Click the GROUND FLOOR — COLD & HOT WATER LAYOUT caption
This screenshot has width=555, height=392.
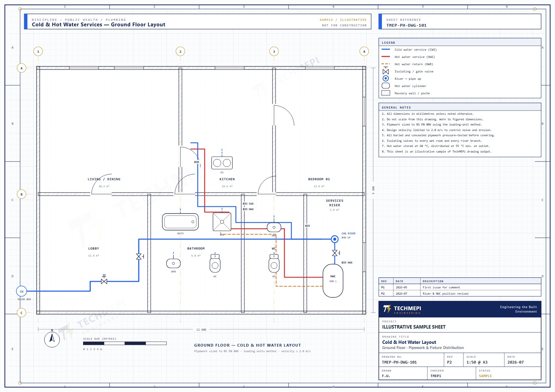click(x=248, y=345)
